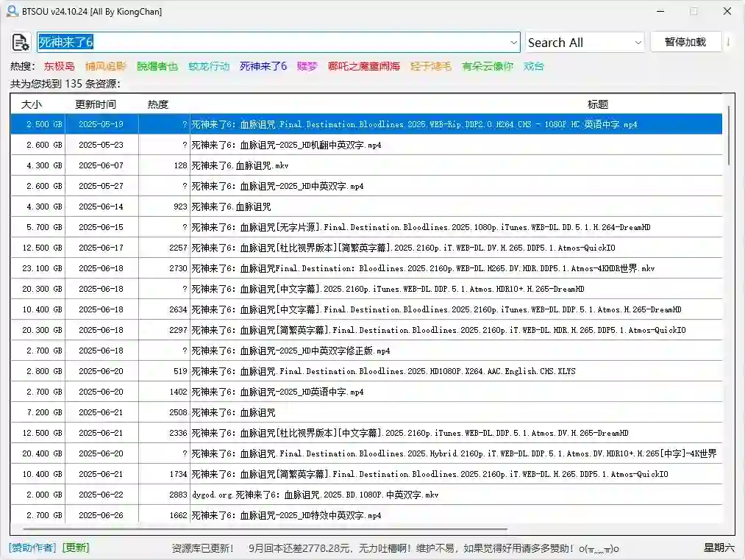Select the 7.200 GB 血脉诅咒 result
Screen dimensions: 745x560
point(366,412)
